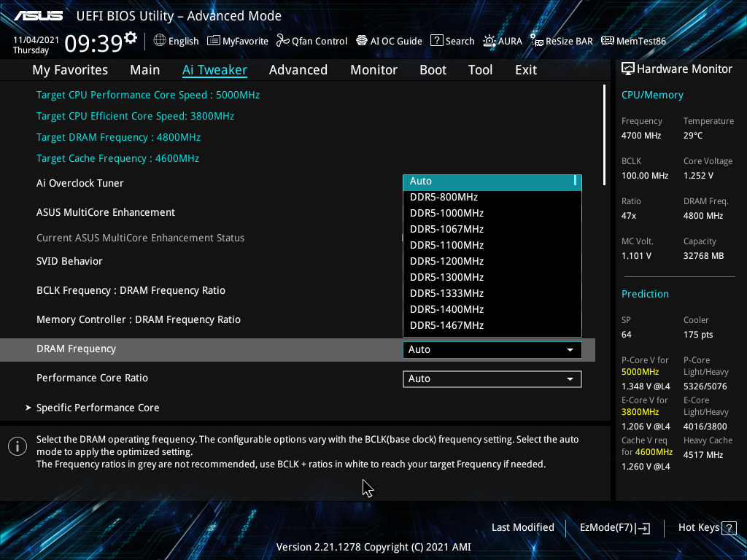Screen dimensions: 747x560
Task: Open AURA lighting icon
Action: (489, 41)
